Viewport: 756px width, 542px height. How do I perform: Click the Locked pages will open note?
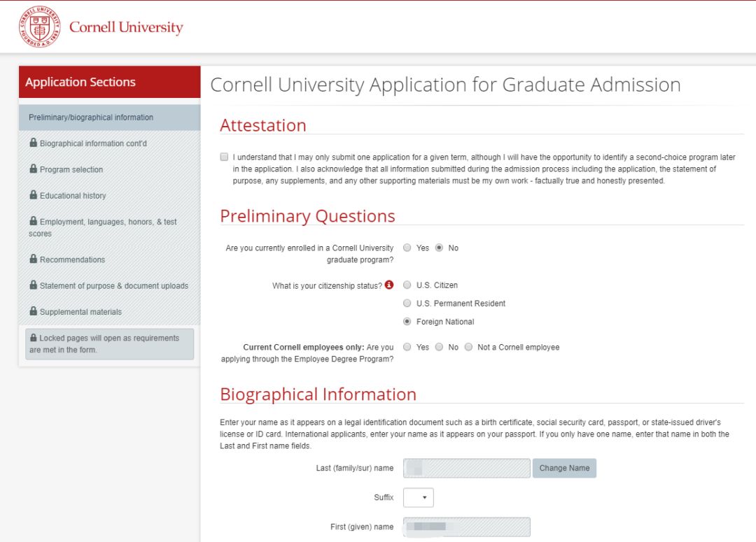[x=109, y=344]
